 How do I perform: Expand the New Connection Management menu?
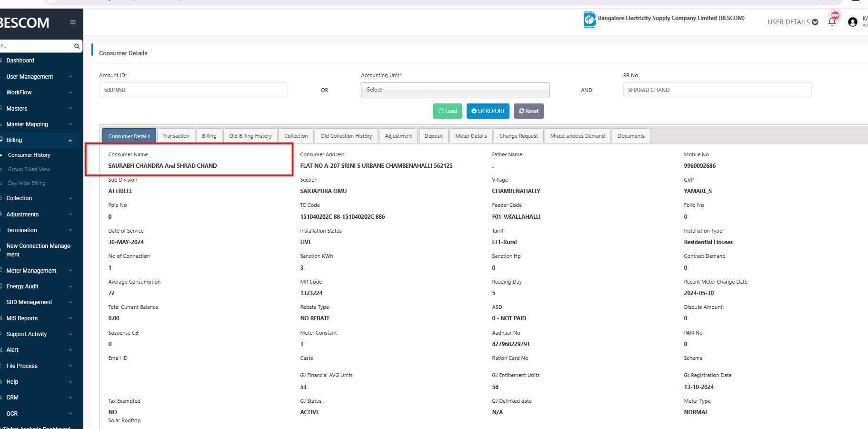39,250
